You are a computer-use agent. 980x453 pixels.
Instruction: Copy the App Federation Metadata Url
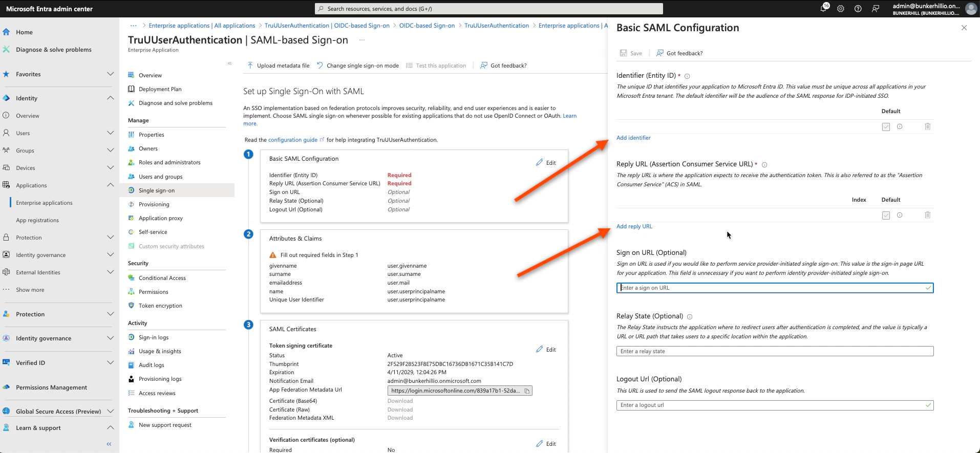(x=527, y=391)
